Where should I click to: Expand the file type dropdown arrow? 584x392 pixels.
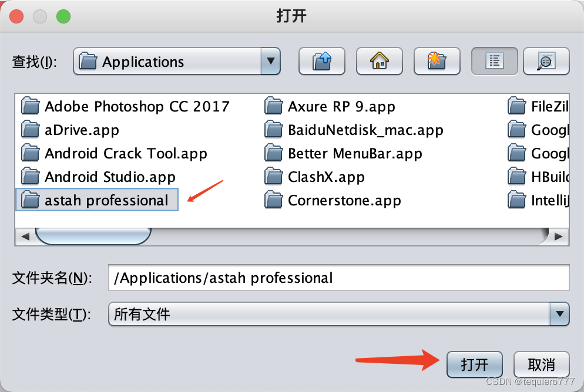[559, 315]
